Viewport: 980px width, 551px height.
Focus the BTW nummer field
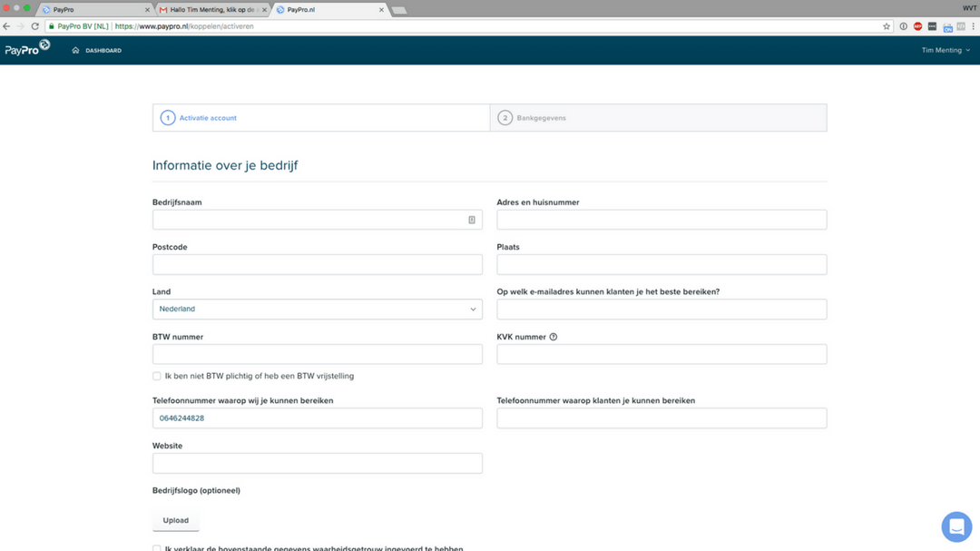coord(318,354)
